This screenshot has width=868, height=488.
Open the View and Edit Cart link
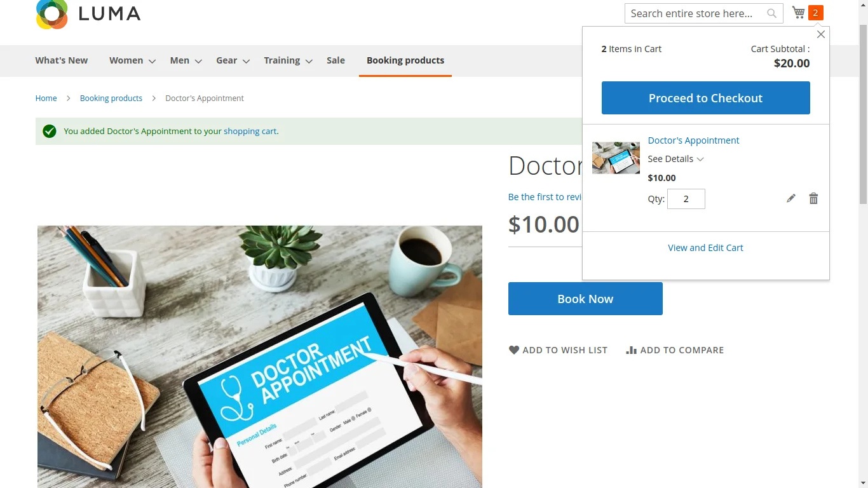tap(705, 248)
